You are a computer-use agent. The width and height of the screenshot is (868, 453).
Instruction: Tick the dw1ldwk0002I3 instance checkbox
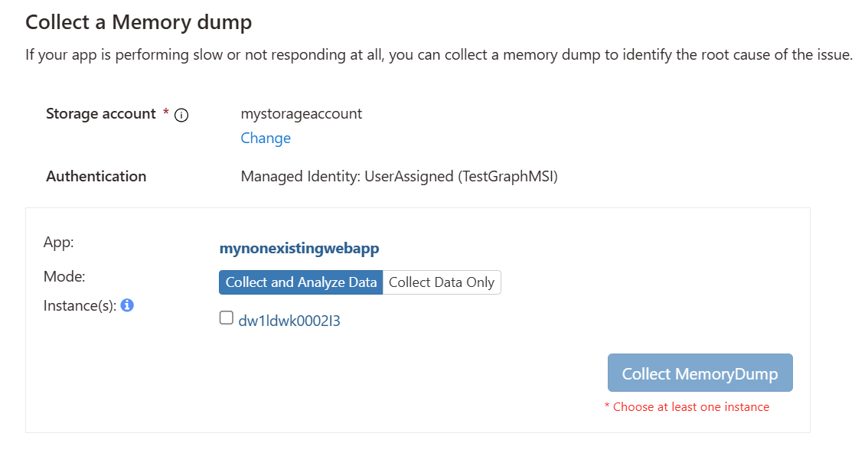tap(227, 318)
